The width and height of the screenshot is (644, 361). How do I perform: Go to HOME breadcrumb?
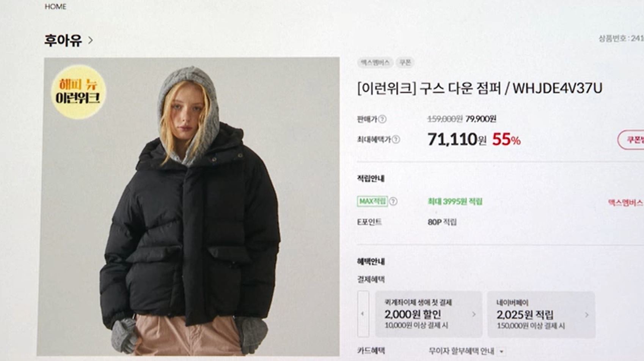pyautogui.click(x=55, y=6)
